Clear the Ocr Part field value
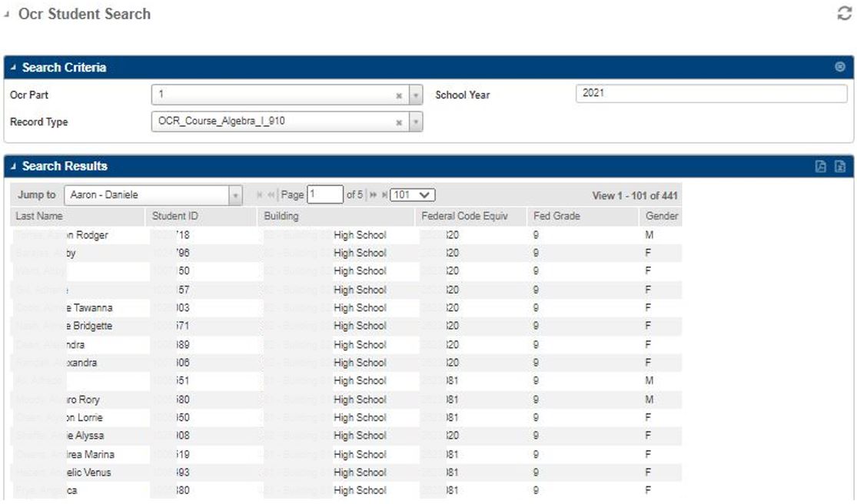This screenshot has width=857, height=504. [399, 94]
